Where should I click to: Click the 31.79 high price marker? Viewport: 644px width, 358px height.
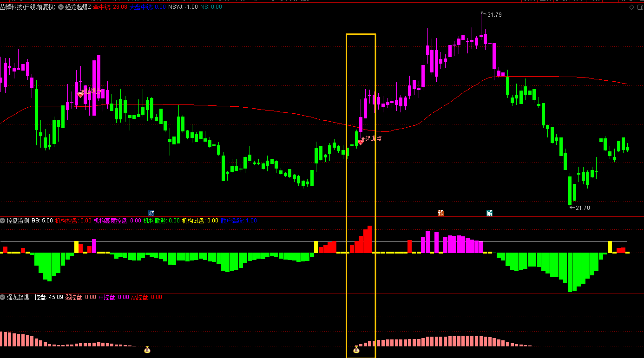tap(494, 15)
